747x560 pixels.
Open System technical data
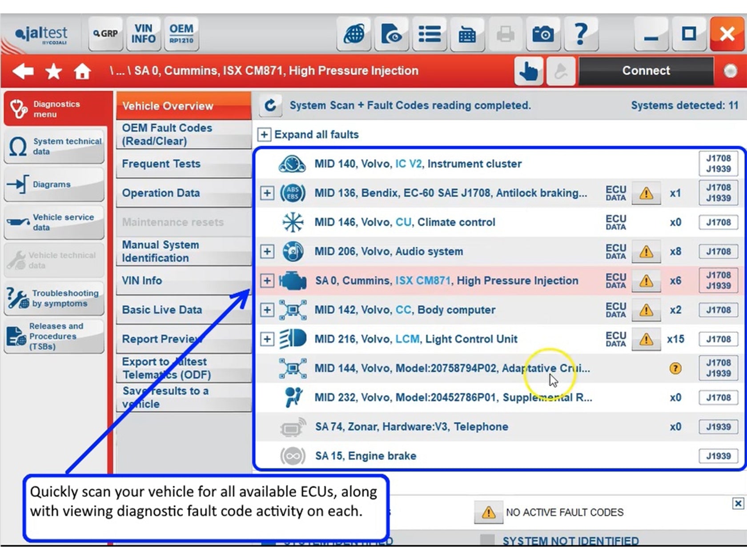[54, 146]
